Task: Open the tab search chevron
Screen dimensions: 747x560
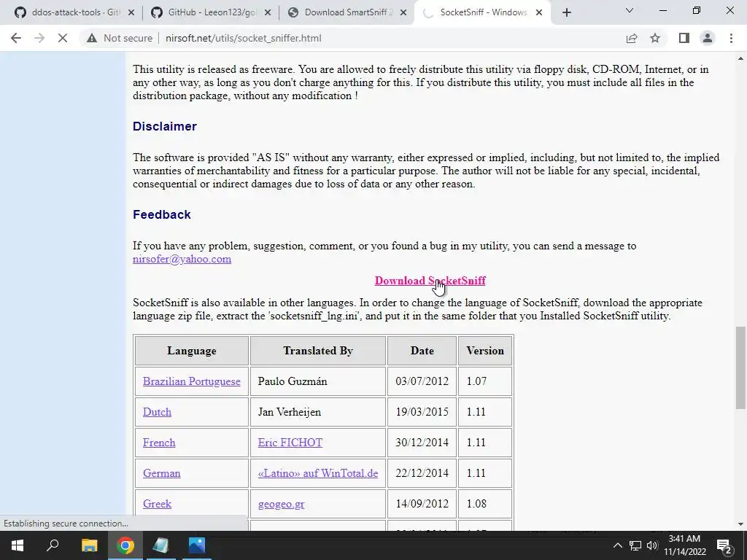Action: pos(630,10)
